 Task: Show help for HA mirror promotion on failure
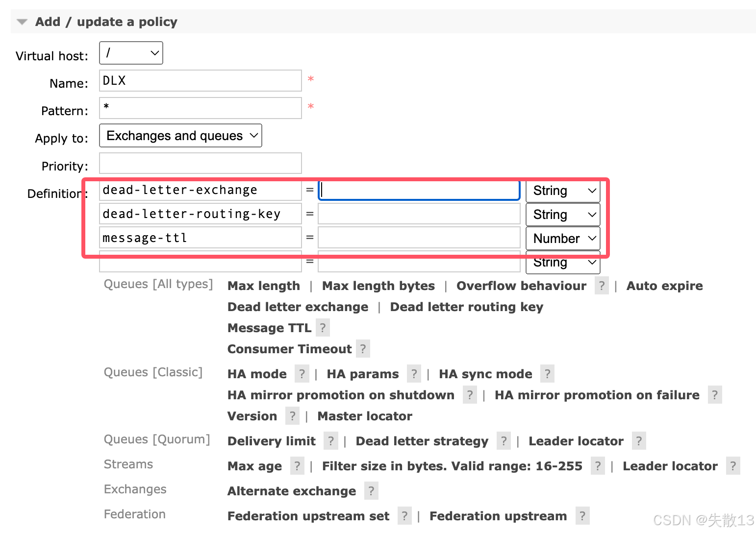tap(715, 395)
